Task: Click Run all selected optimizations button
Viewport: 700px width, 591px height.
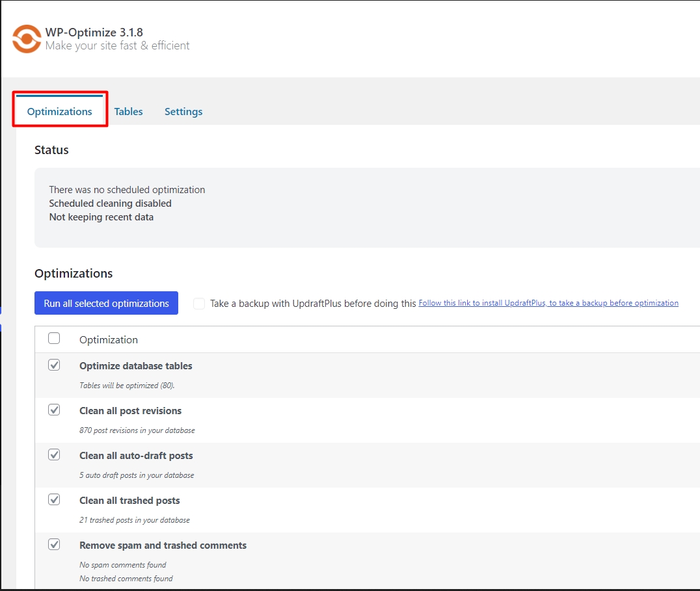Action: click(x=106, y=303)
